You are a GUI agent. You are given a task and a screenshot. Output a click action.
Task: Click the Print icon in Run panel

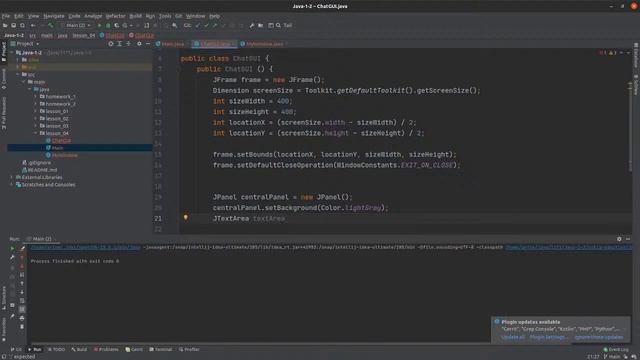click(x=22, y=318)
